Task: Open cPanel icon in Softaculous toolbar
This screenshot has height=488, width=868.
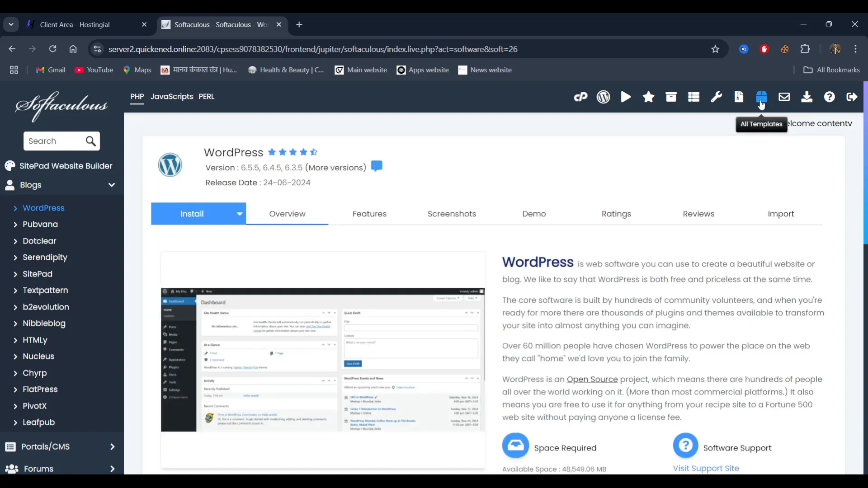Action: tap(580, 97)
